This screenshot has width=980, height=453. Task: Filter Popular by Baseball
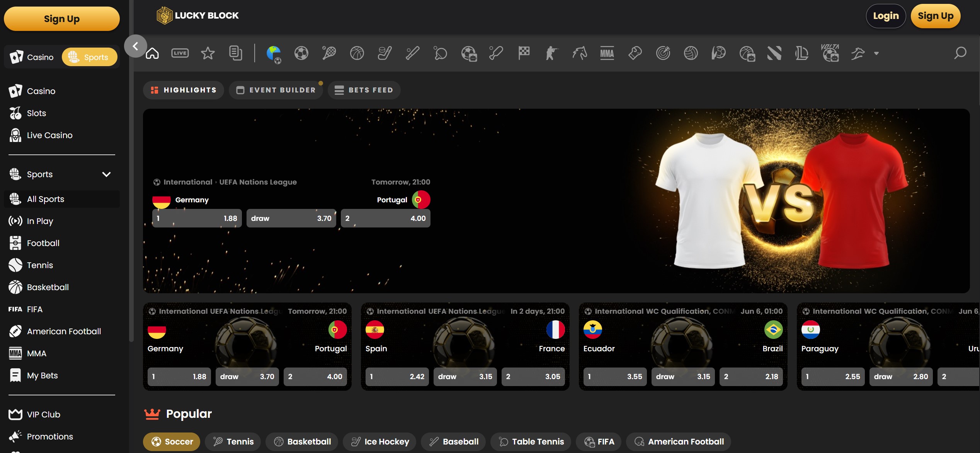(453, 442)
